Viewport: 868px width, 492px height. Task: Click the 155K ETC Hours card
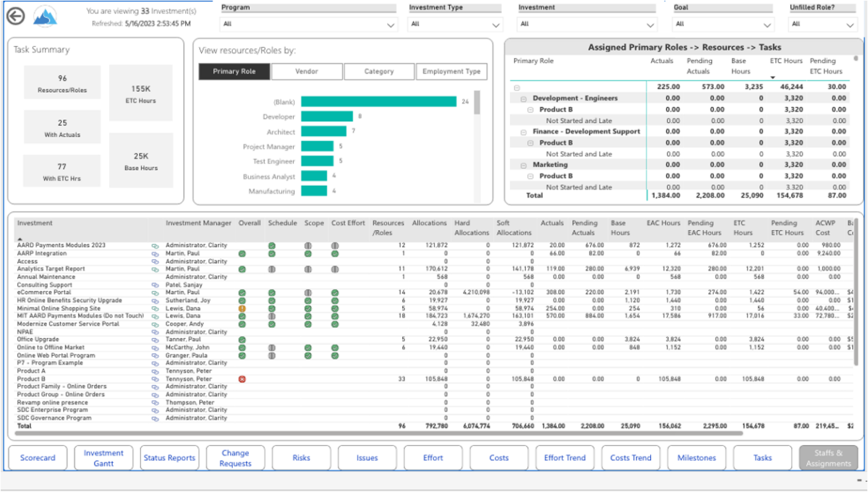pyautogui.click(x=141, y=93)
